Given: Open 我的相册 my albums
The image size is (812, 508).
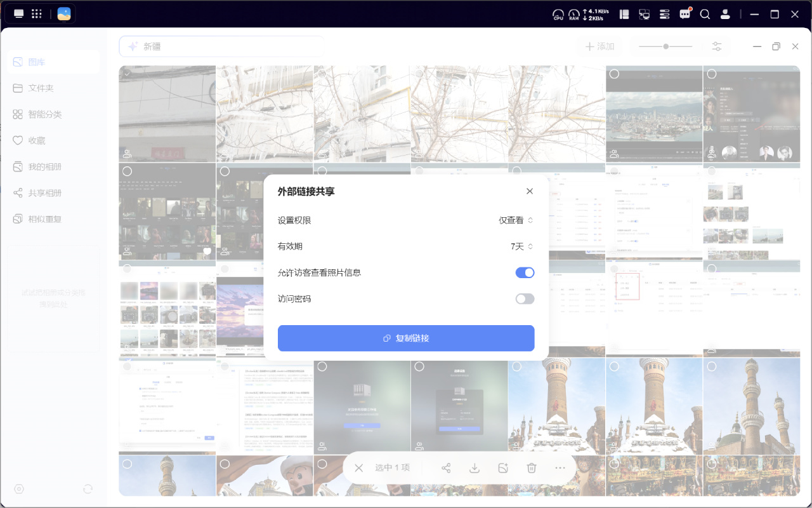Looking at the screenshot, I should tap(53, 167).
